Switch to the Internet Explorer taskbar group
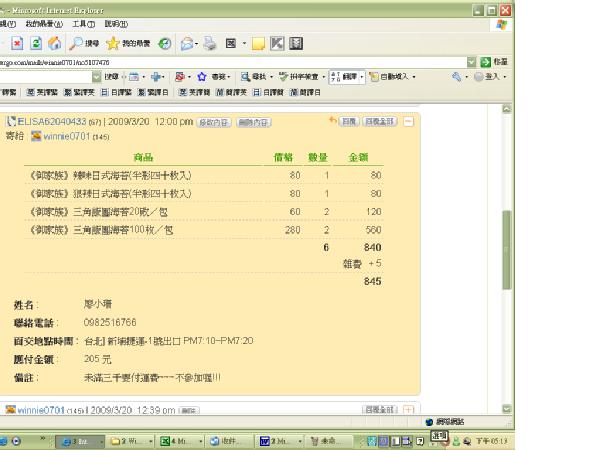The image size is (600, 450). 80,441
